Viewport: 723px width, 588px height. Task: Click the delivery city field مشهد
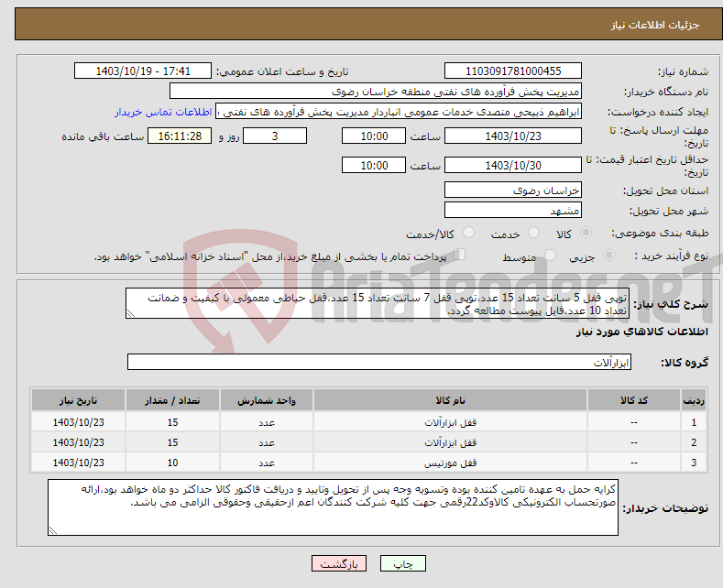(x=513, y=210)
